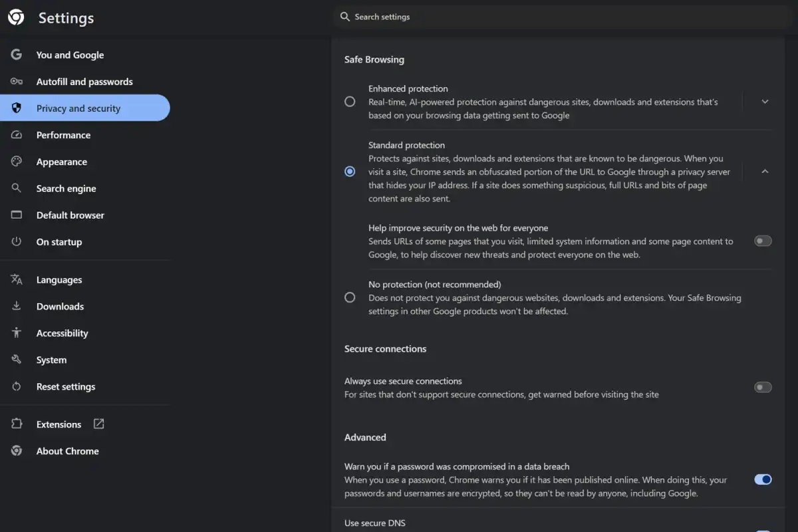Click the Performance sidebar icon
Viewport: 798px width, 532px height.
point(16,134)
